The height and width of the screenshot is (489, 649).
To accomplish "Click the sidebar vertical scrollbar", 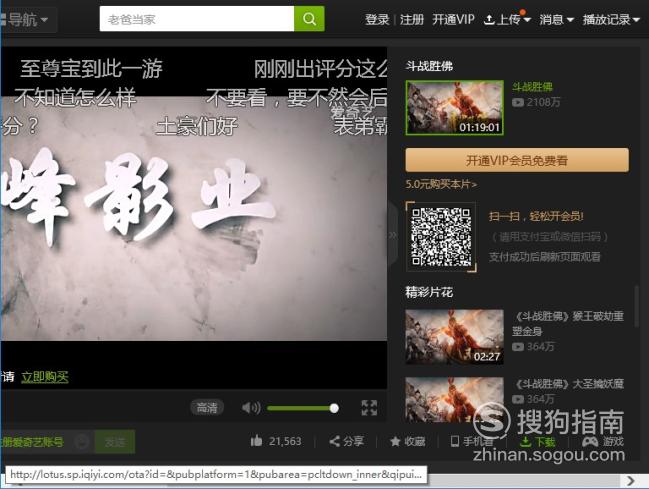I will pyautogui.click(x=637, y=306).
